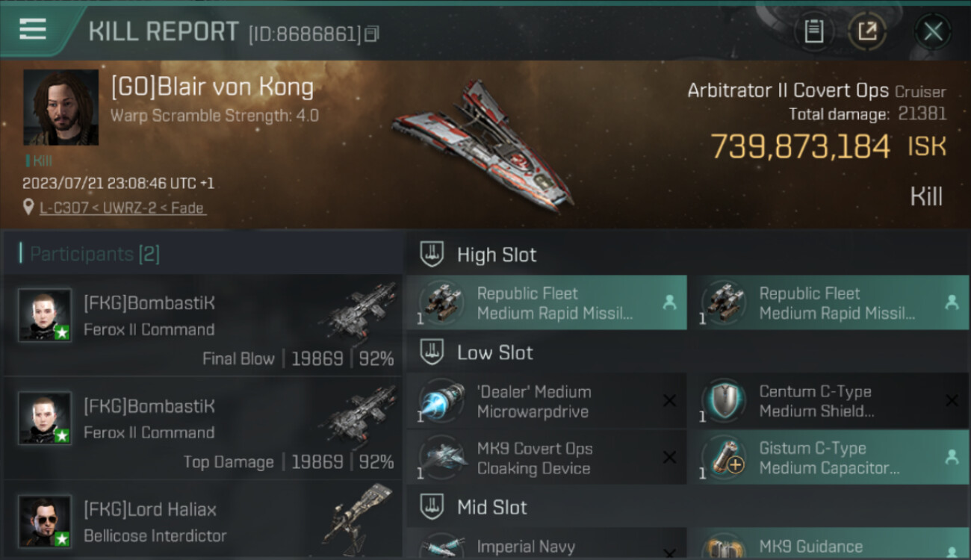The image size is (971, 560).
Task: Open the L-C307 location link
Action: tap(123, 208)
